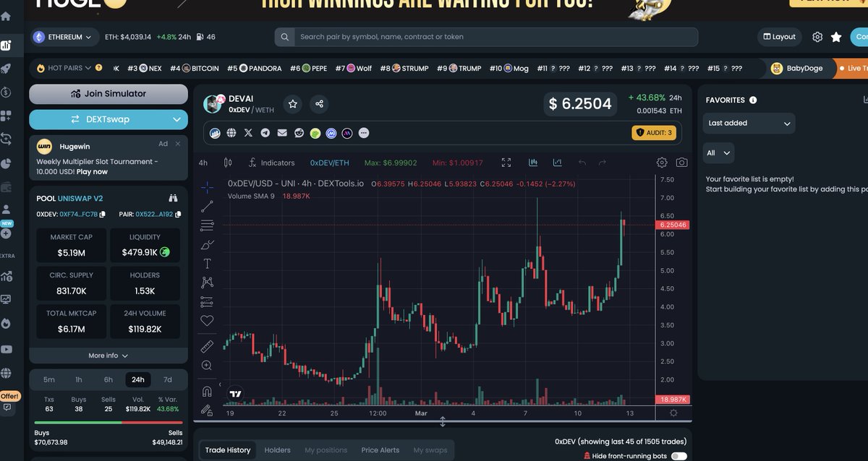Open Indicators on the chart toolbar
This screenshot has height=461, width=868.
click(x=271, y=163)
